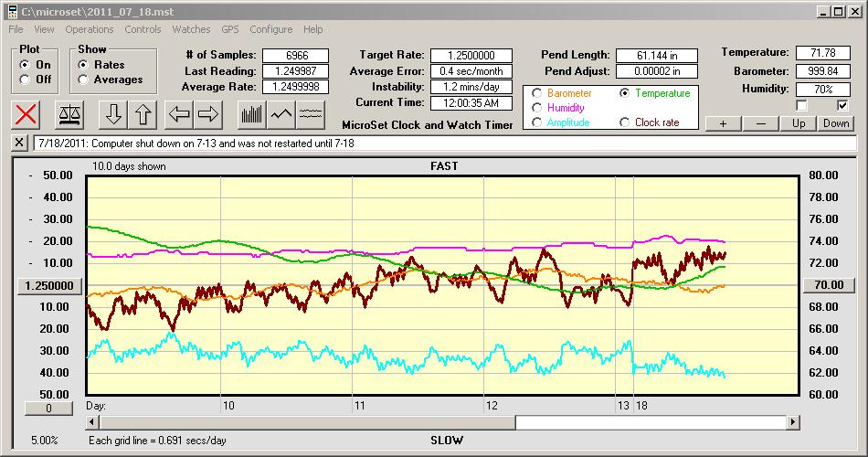Tick the unchecked checkbox under Humidity
The height and width of the screenshot is (457, 868).
801,105
